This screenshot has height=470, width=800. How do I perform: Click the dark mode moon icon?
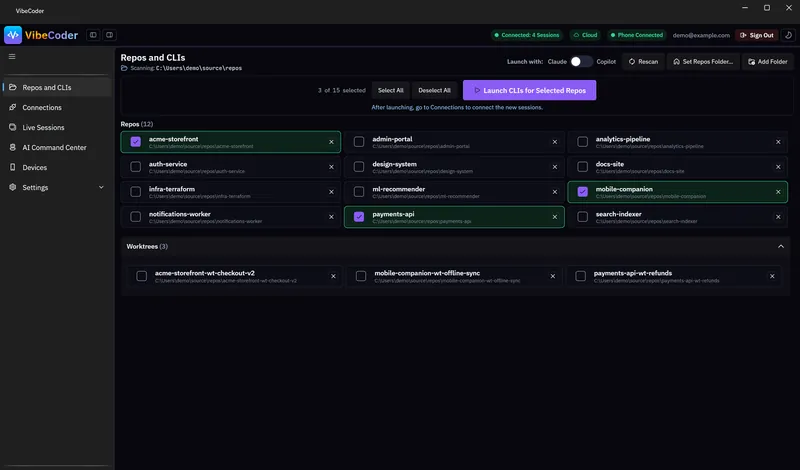(788, 35)
